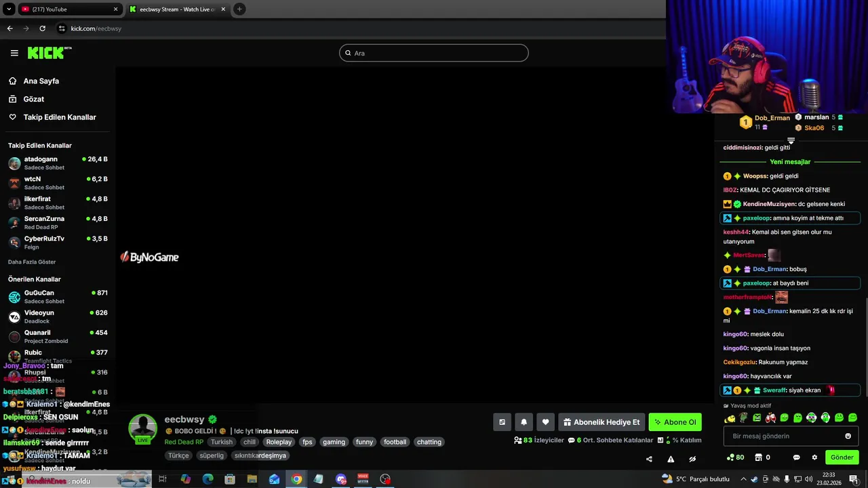Open followed channel CyberRulzTv

[x=58, y=243]
